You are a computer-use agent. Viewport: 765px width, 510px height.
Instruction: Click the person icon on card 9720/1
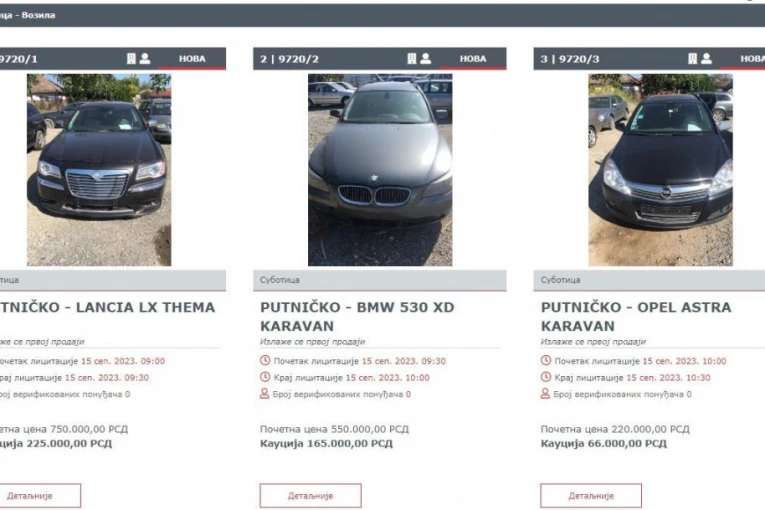[145, 59]
